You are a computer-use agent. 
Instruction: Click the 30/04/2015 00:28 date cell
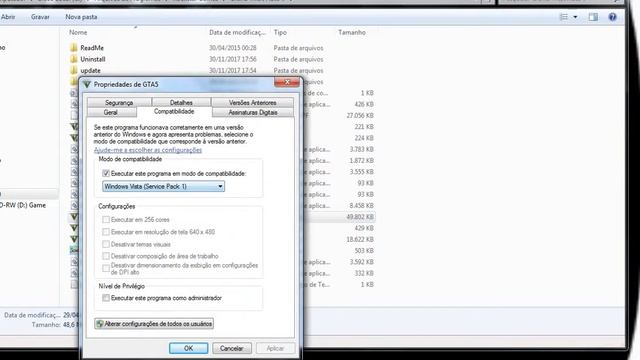pos(233,48)
